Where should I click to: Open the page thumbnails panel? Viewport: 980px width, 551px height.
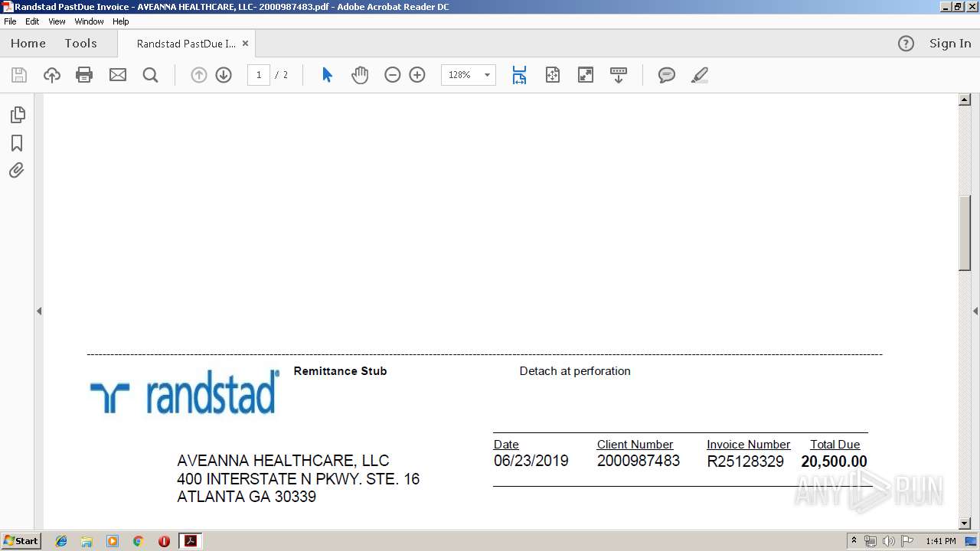(x=17, y=115)
